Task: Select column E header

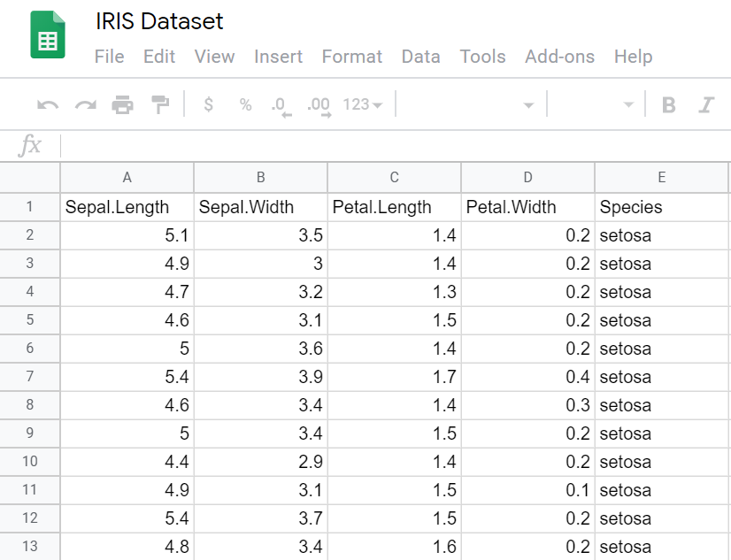Action: click(x=662, y=178)
